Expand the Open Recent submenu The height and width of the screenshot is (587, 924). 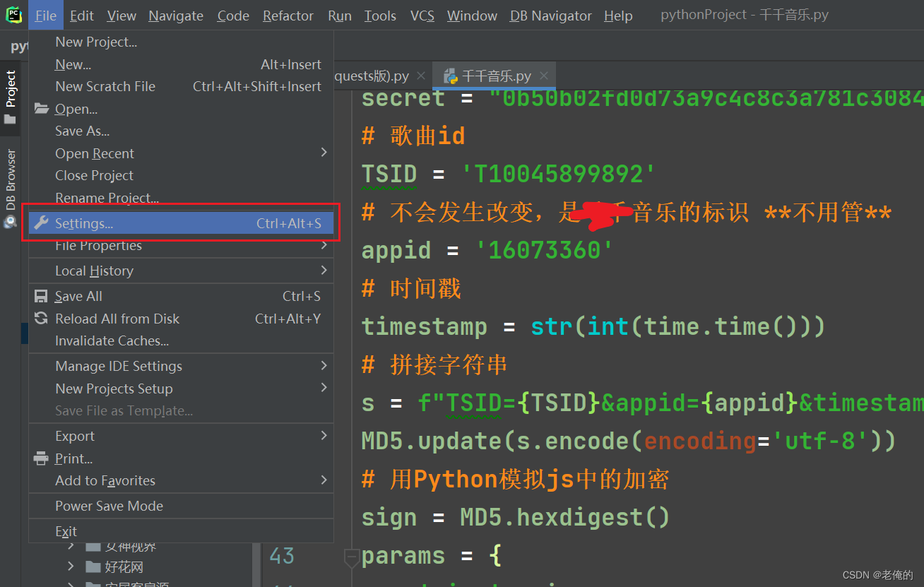click(x=182, y=153)
